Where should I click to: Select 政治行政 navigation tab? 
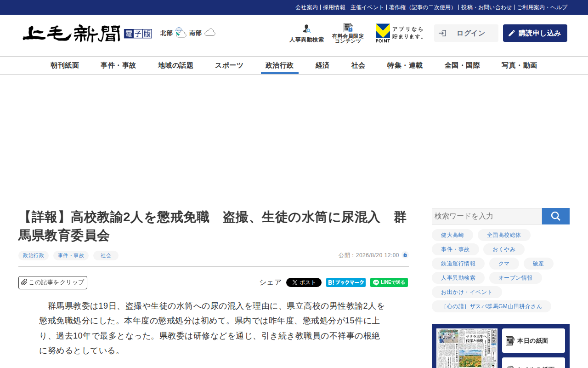pyautogui.click(x=280, y=65)
